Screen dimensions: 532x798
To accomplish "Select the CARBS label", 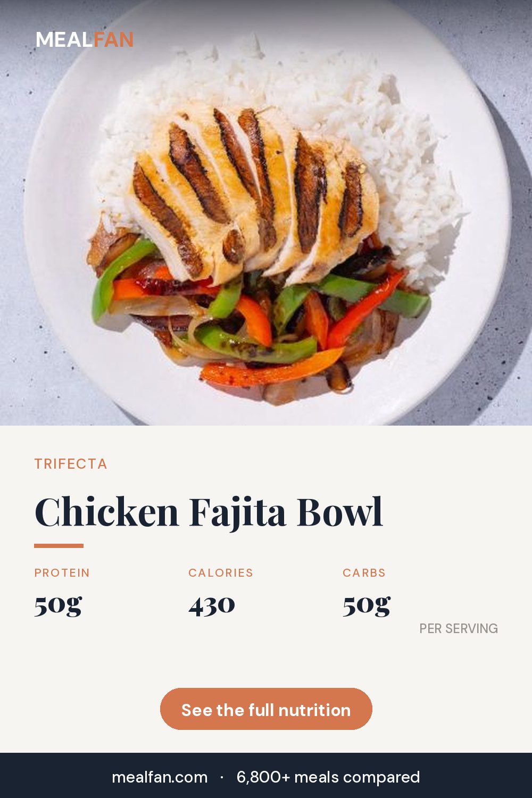I will (364, 573).
